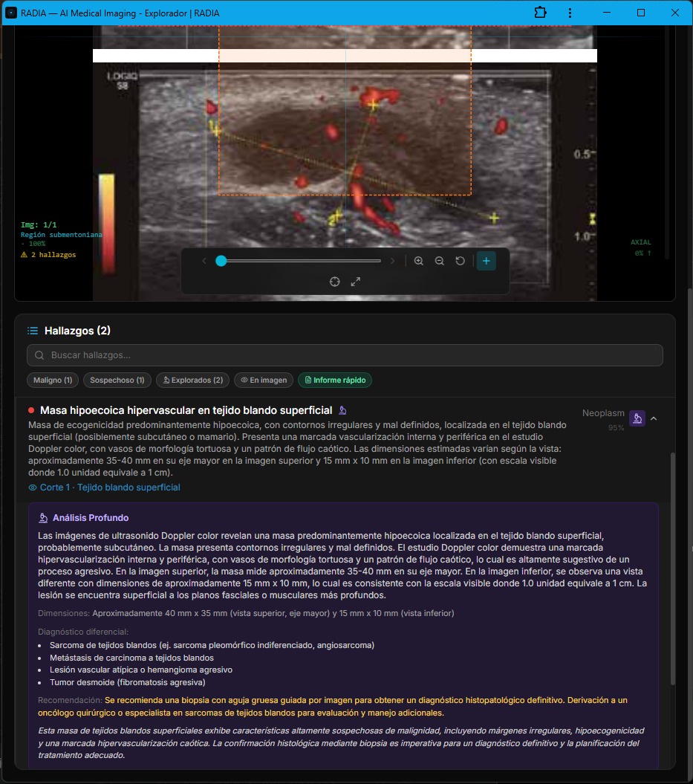The image size is (693, 784).
Task: Click the AXIAL orientation label
Action: pos(640,242)
